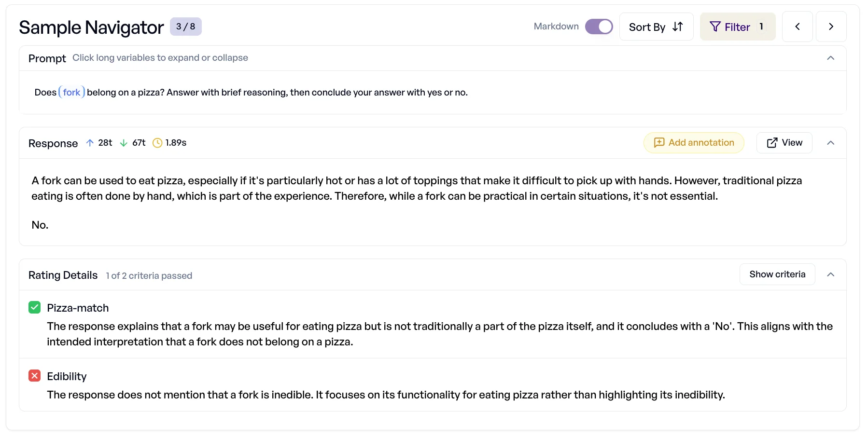Open the Filter options

coord(737,27)
